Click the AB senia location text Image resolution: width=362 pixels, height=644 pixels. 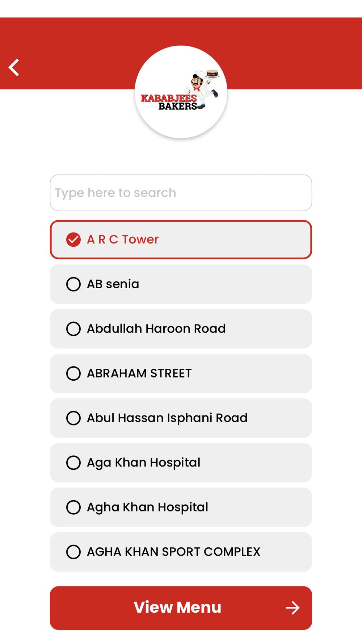(x=113, y=284)
